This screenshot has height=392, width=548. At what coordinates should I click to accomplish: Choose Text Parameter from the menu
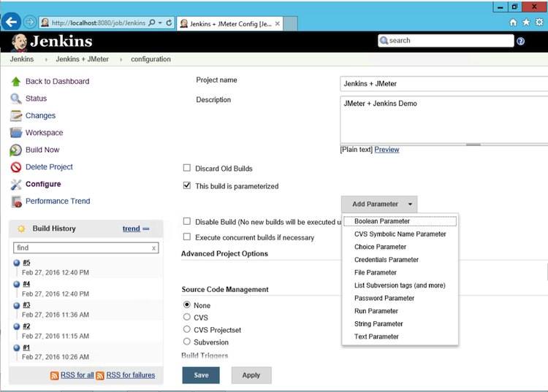pos(400,337)
